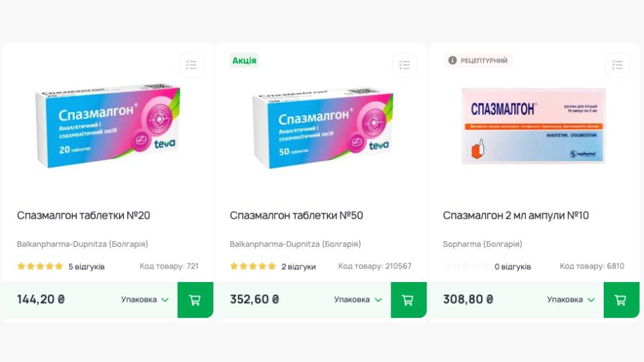Click the Спазмалгон ampoules package image
This screenshot has width=644, height=362.
tap(533, 126)
